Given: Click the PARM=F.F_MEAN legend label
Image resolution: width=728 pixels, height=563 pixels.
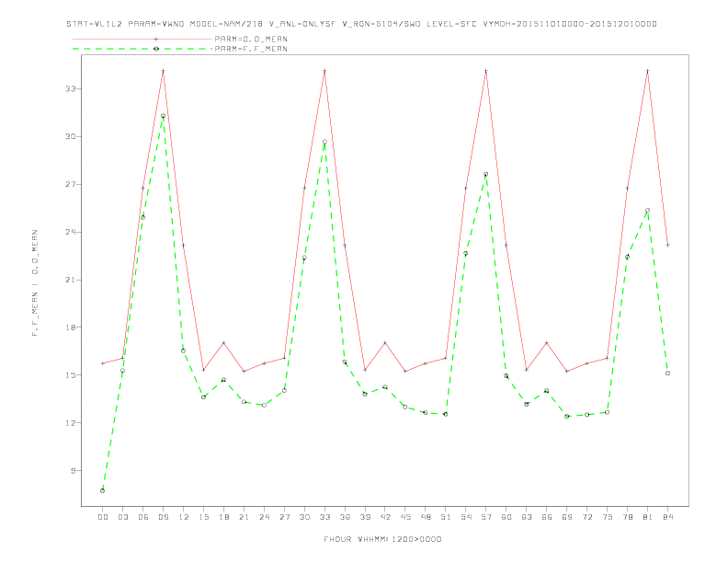Looking at the screenshot, I should [x=251, y=49].
